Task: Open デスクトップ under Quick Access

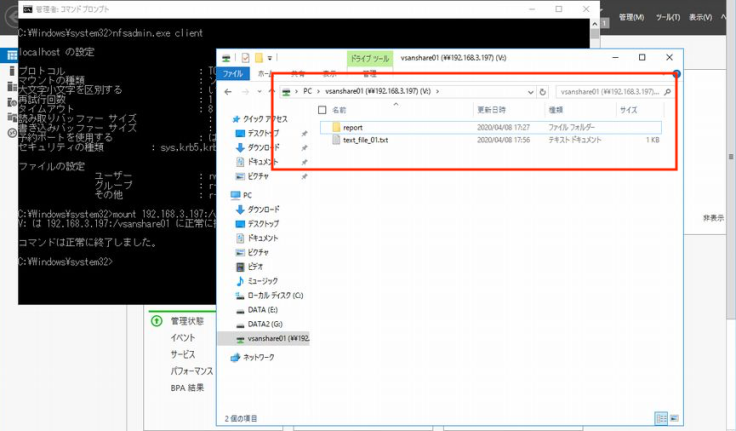Action: pos(263,133)
